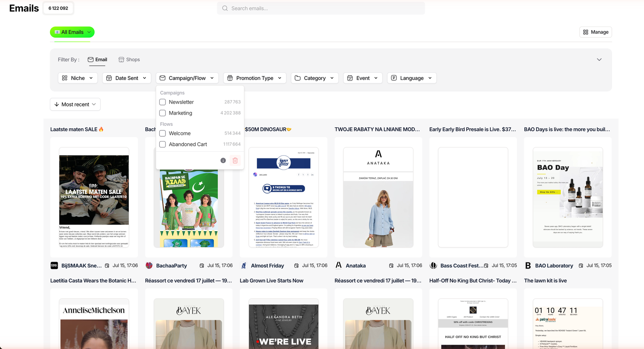Click the BachaaParty brand logo icon
This screenshot has height=349, width=644.
(149, 265)
